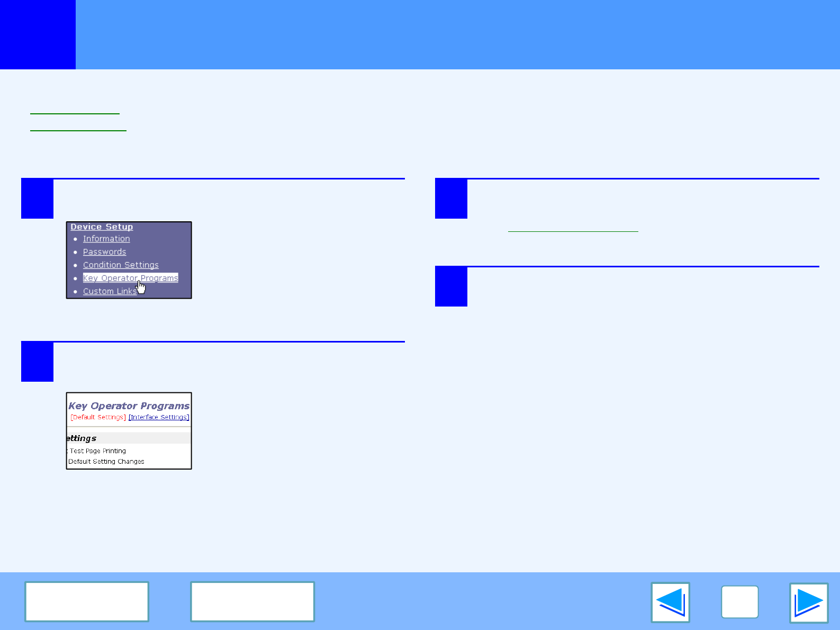840x630 pixels.
Task: Click the blue square in the header corner
Action: tap(38, 34)
